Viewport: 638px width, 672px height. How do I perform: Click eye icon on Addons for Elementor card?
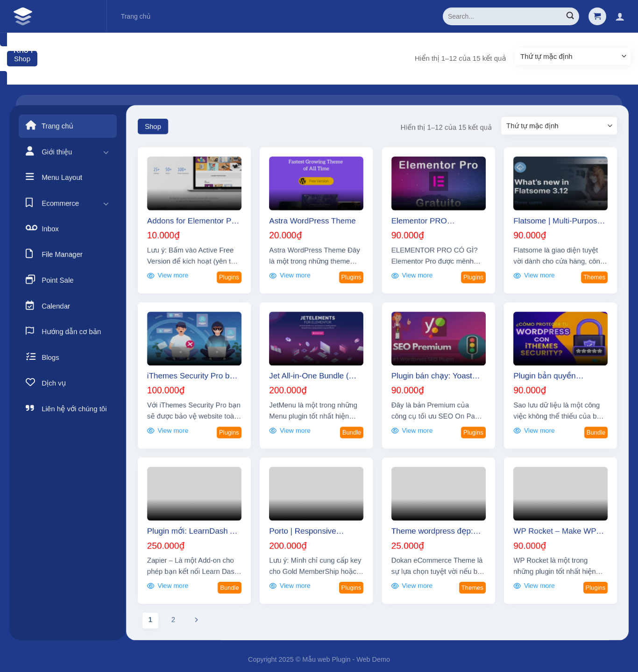click(151, 276)
